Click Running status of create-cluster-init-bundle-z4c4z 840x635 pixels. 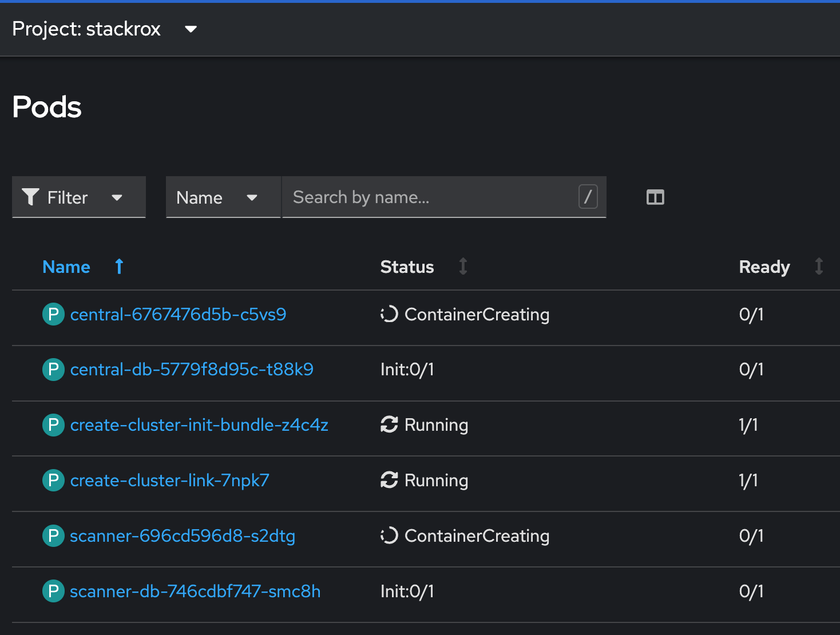coord(436,425)
